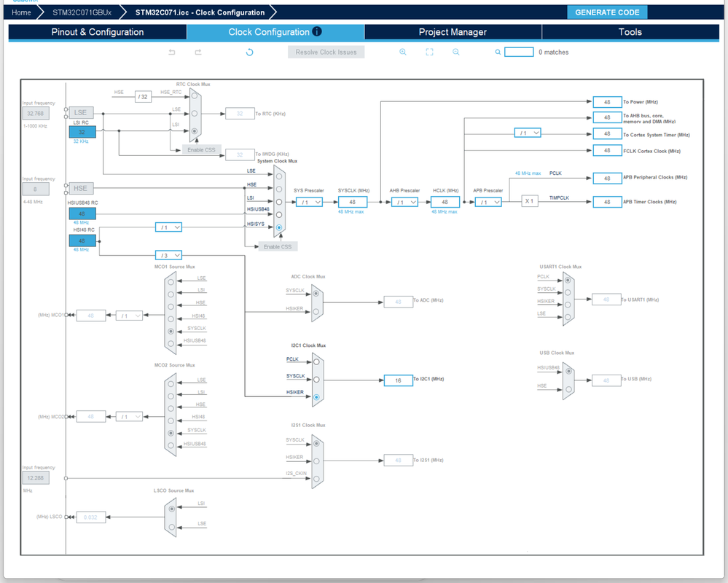Select HSIKER on I2C1 Clock Mux
The image size is (728, 583).
pos(316,397)
